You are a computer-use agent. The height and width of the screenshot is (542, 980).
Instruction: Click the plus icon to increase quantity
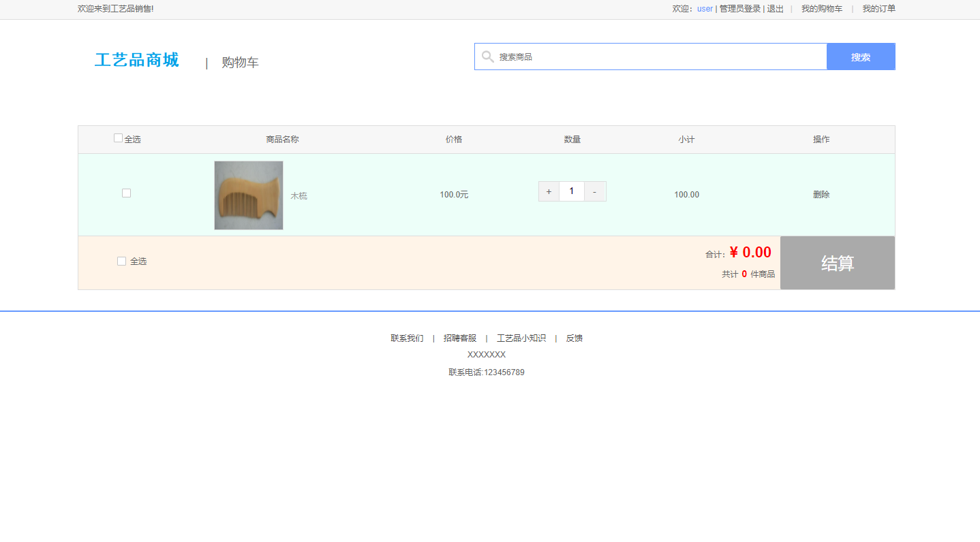pyautogui.click(x=549, y=191)
